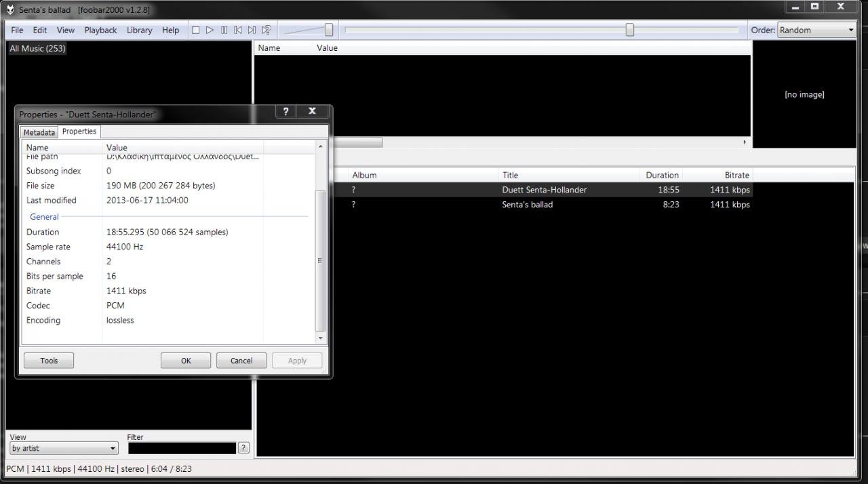Click the OK button in Properties
This screenshot has height=484, width=868.
click(186, 361)
